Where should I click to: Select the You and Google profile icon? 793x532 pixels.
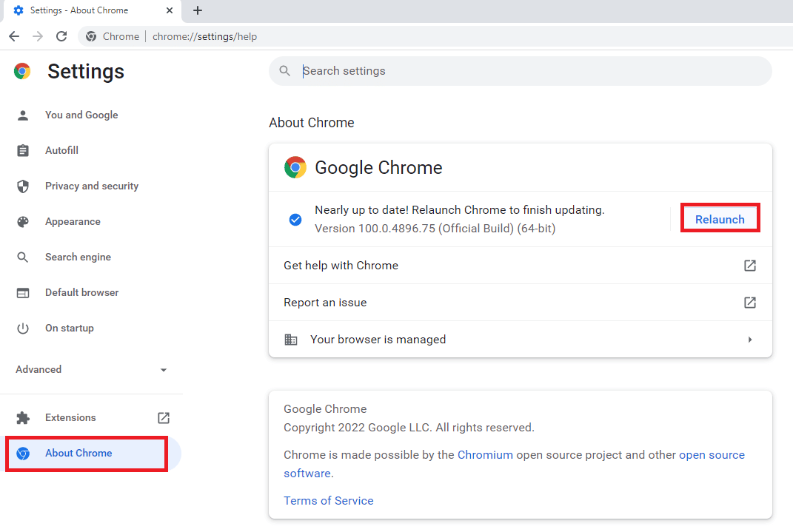coord(23,115)
